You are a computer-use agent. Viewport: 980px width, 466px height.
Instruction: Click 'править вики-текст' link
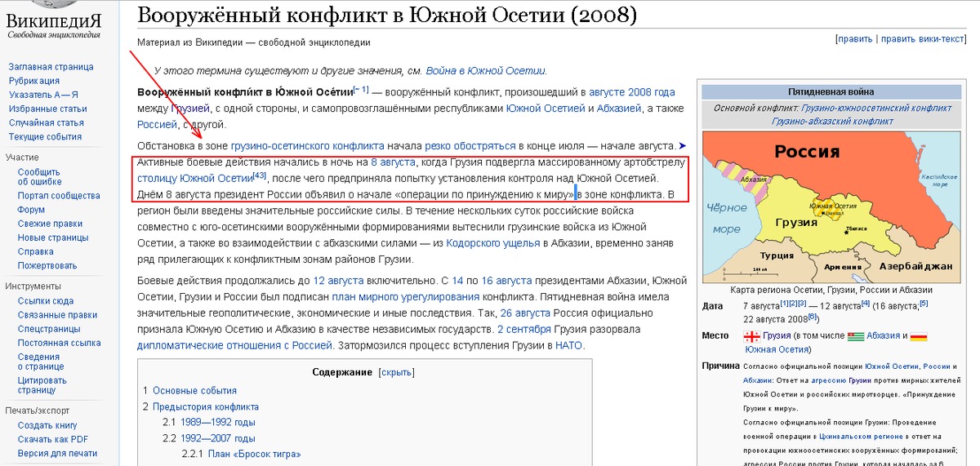[x=922, y=38]
